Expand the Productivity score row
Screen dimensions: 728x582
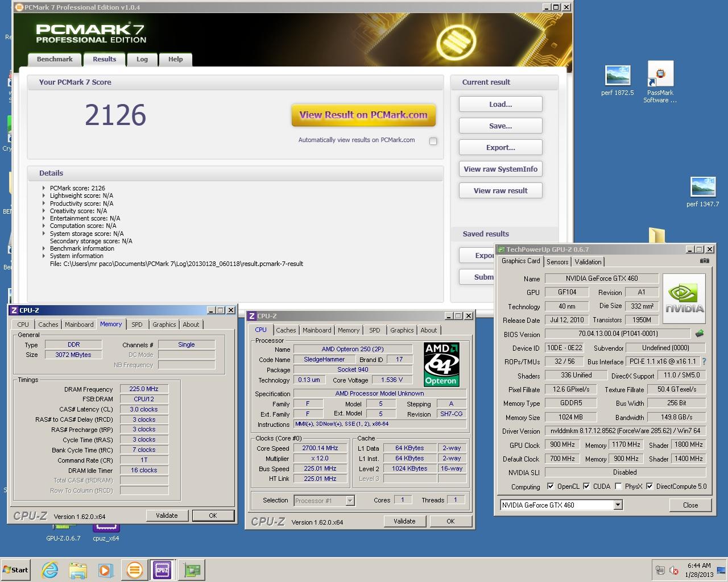(x=44, y=203)
